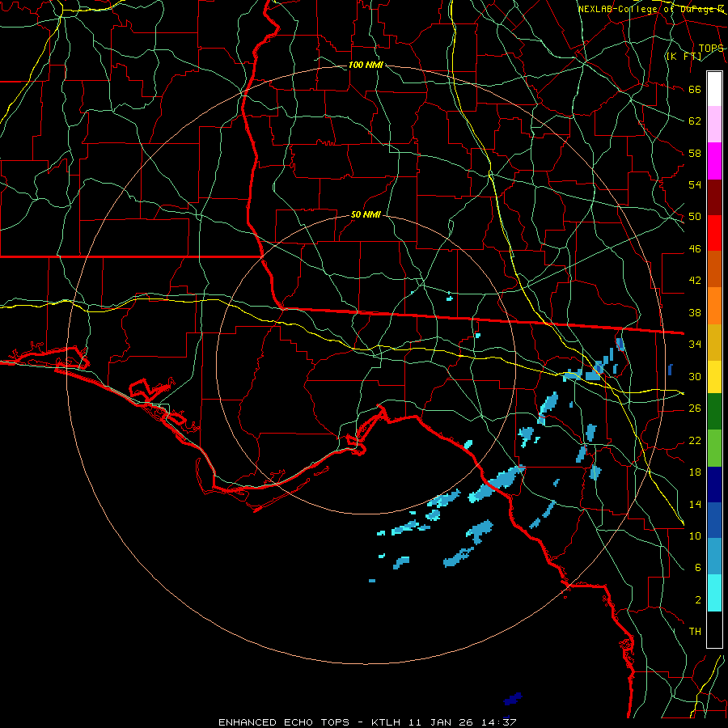This screenshot has height=728, width=728.
Task: Click the "TH" threshold label in legend
Action: click(695, 632)
